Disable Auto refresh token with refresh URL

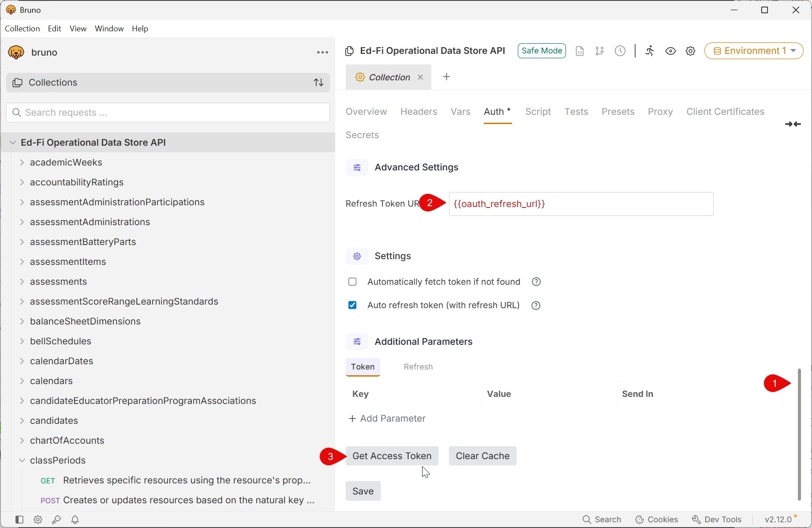click(352, 305)
